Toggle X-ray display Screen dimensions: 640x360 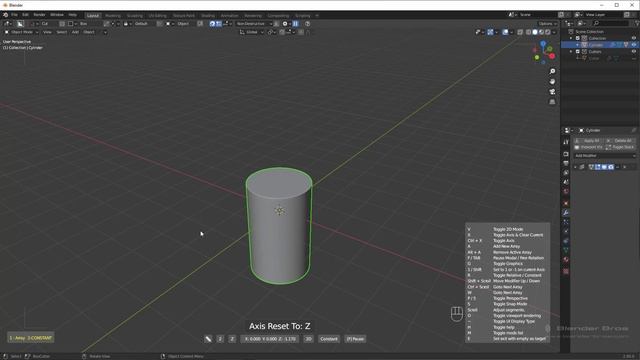click(x=520, y=32)
